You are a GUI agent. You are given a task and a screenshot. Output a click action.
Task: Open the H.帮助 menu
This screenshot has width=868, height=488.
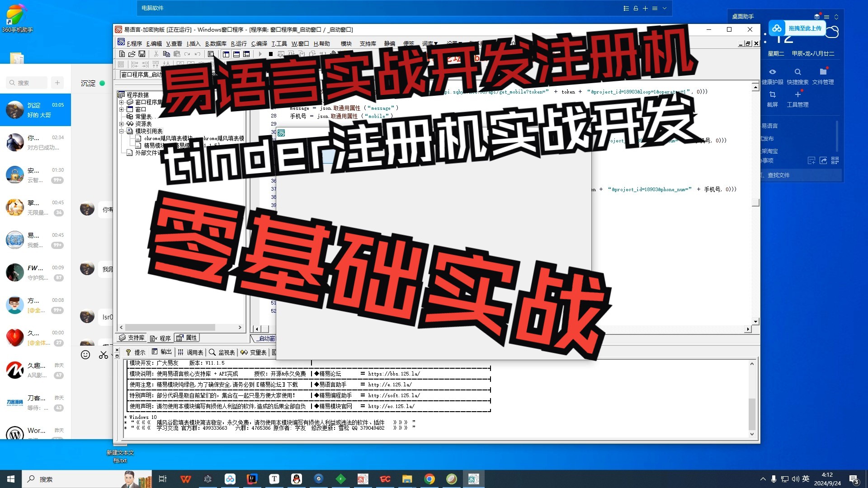click(x=322, y=43)
